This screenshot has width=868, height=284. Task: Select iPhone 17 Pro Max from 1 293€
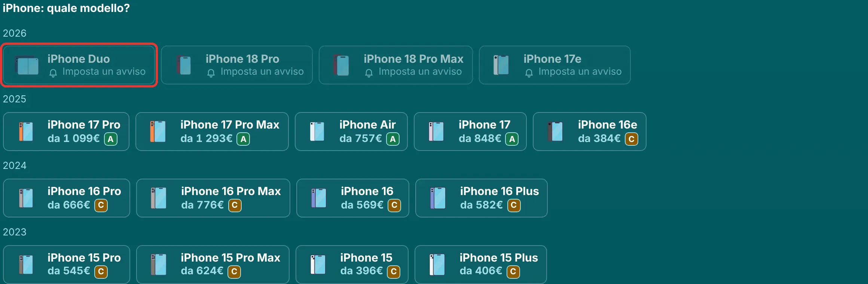pos(212,132)
